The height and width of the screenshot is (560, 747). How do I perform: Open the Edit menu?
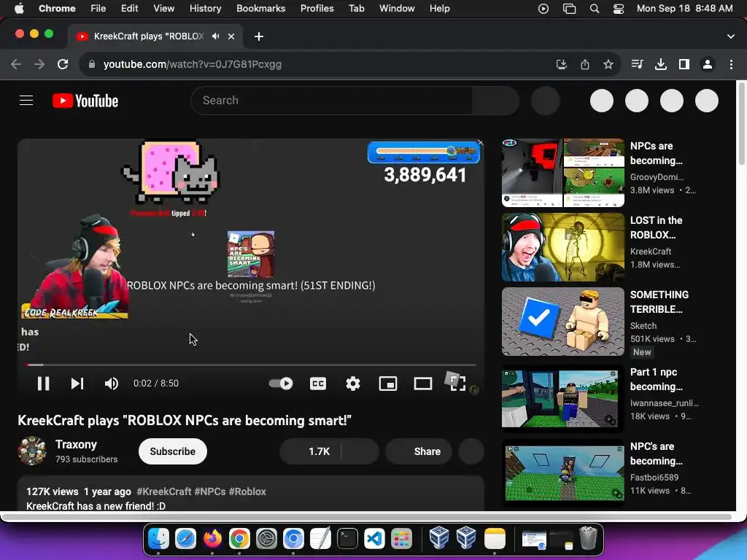pos(129,9)
